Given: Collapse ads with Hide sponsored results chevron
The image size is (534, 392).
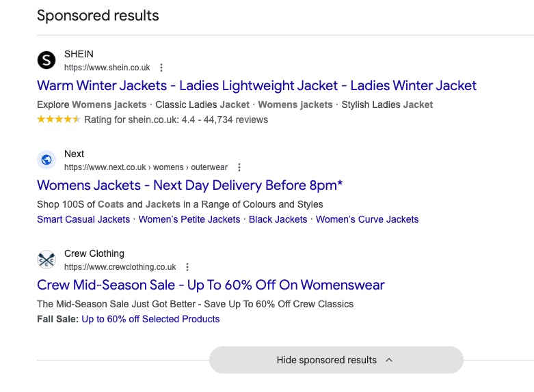Looking at the screenshot, I should [389, 360].
